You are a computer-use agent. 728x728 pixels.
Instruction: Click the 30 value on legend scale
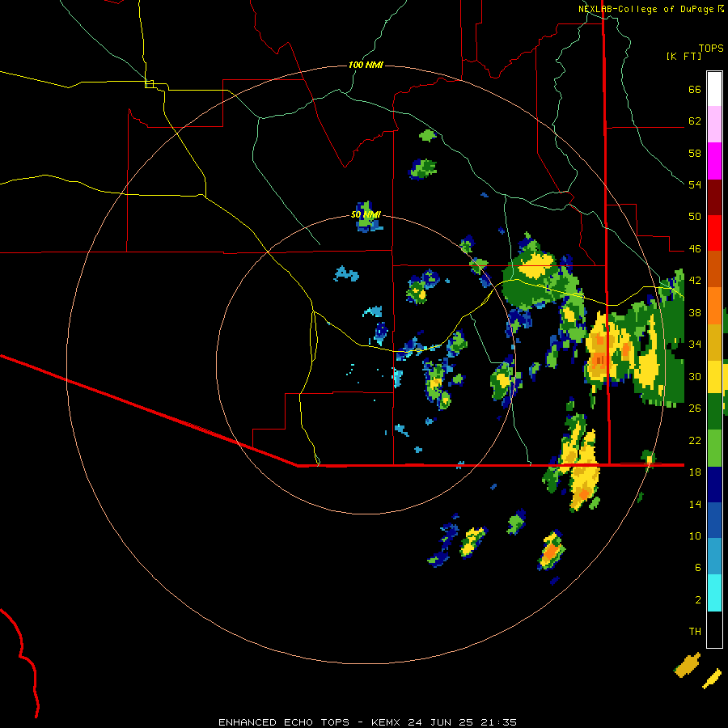[x=695, y=376]
